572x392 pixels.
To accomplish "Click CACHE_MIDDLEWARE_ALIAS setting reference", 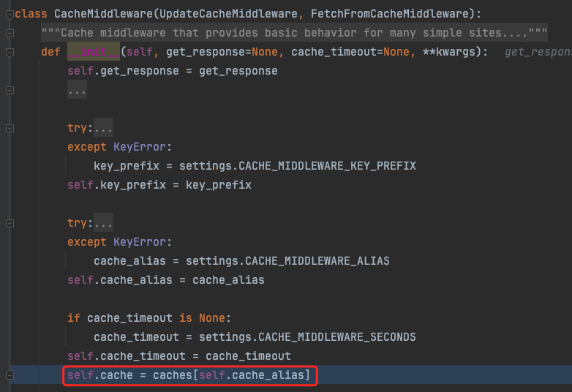I will point(317,261).
